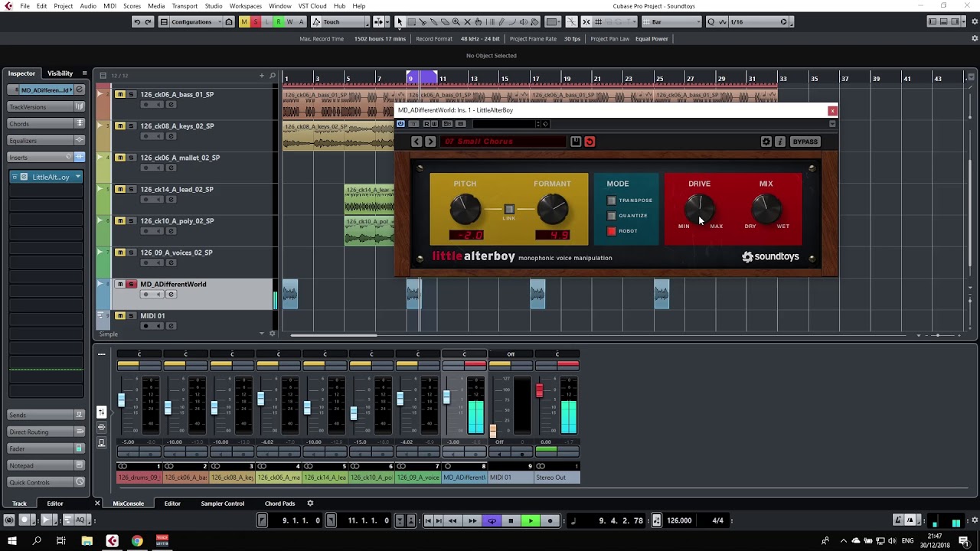Toggle the LittleAlterBoy plugin power button
Screen dimensions: 980x551
pos(400,124)
